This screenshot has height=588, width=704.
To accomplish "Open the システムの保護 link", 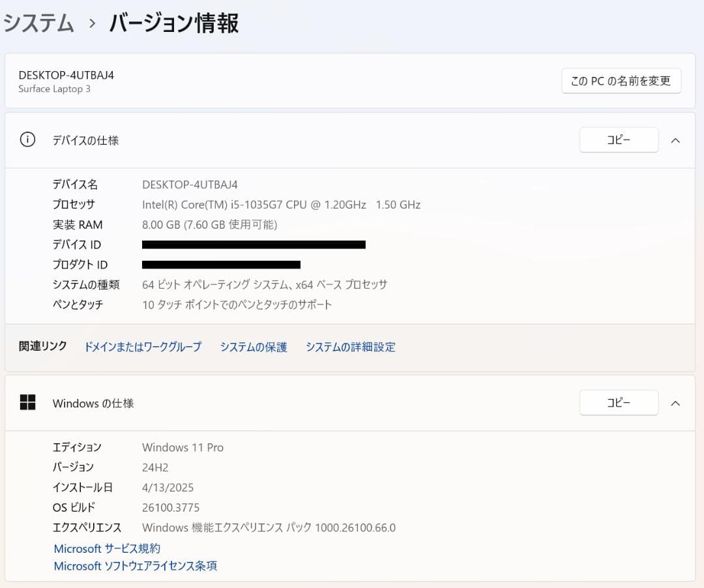I will tap(254, 347).
